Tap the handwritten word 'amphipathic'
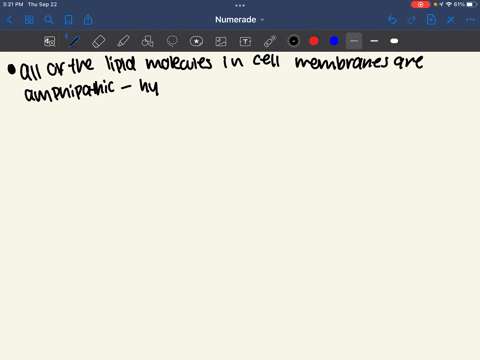 pos(70,91)
